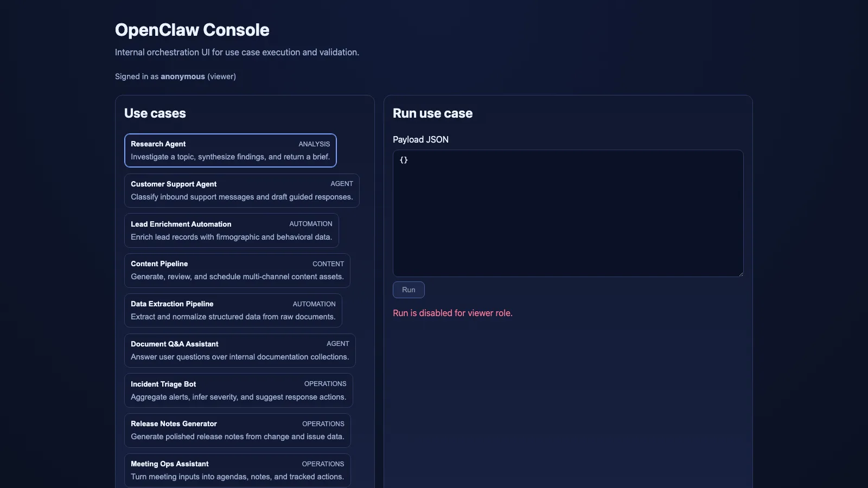This screenshot has width=868, height=488.
Task: Click the ANALYSIS category badge
Action: click(315, 144)
